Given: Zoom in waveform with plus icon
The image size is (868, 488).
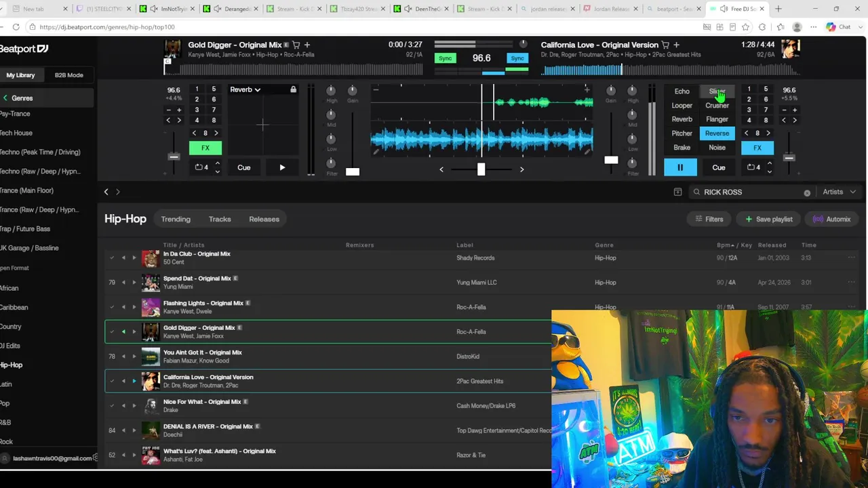Looking at the screenshot, I should (587, 89).
